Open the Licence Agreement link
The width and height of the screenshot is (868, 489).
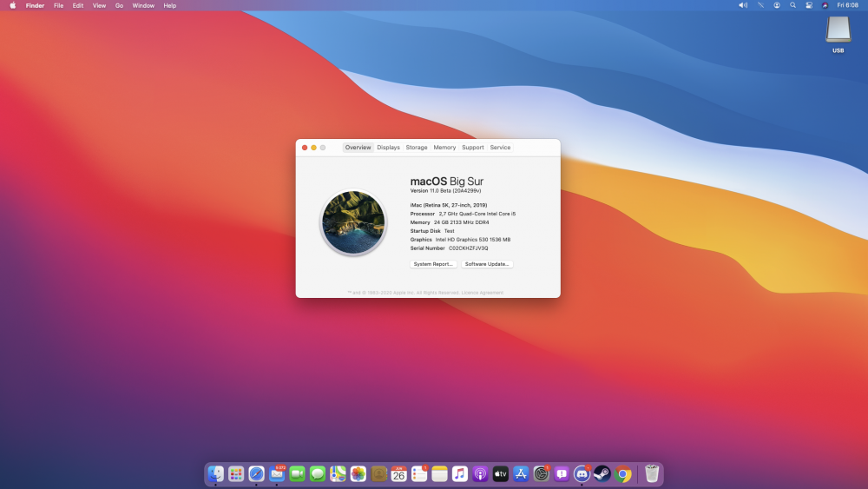tap(482, 293)
